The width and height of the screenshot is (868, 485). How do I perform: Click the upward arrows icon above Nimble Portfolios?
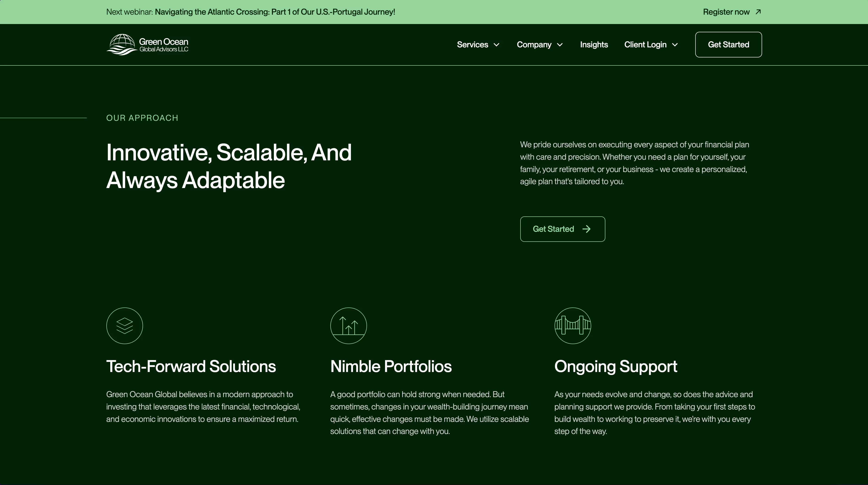[x=348, y=326]
